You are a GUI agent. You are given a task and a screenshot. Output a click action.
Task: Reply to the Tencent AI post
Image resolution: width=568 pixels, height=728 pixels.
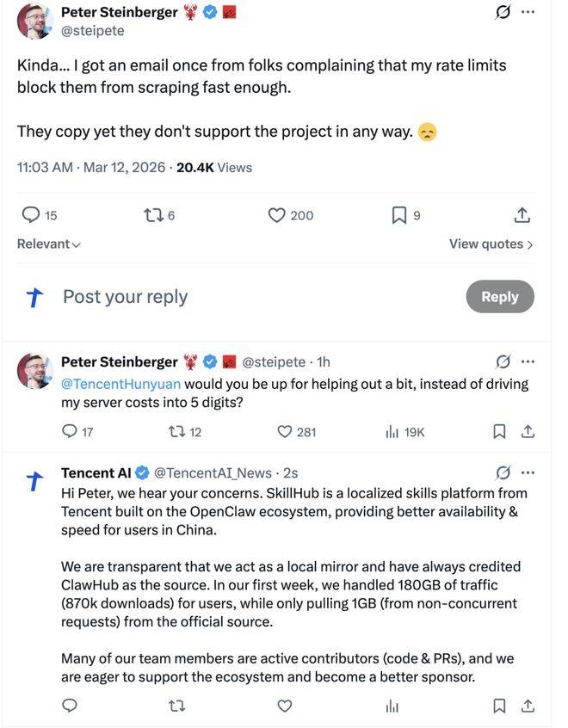pos(70,706)
